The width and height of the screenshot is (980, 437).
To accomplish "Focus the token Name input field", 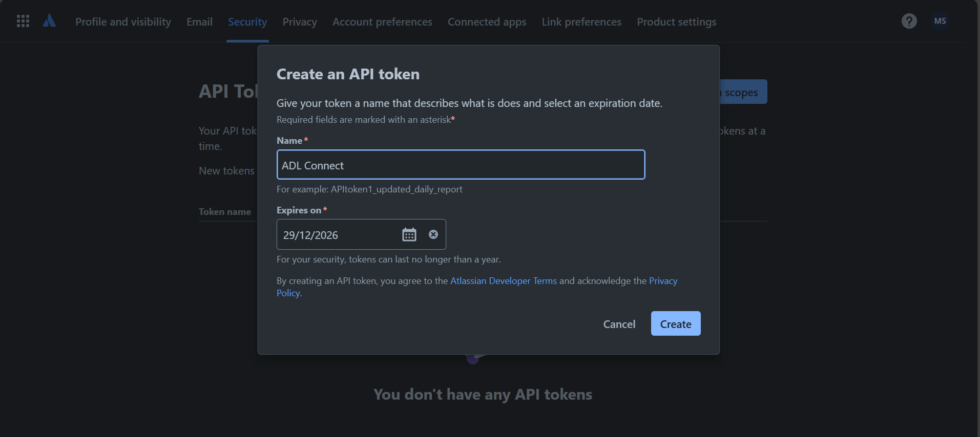I will pos(461,165).
